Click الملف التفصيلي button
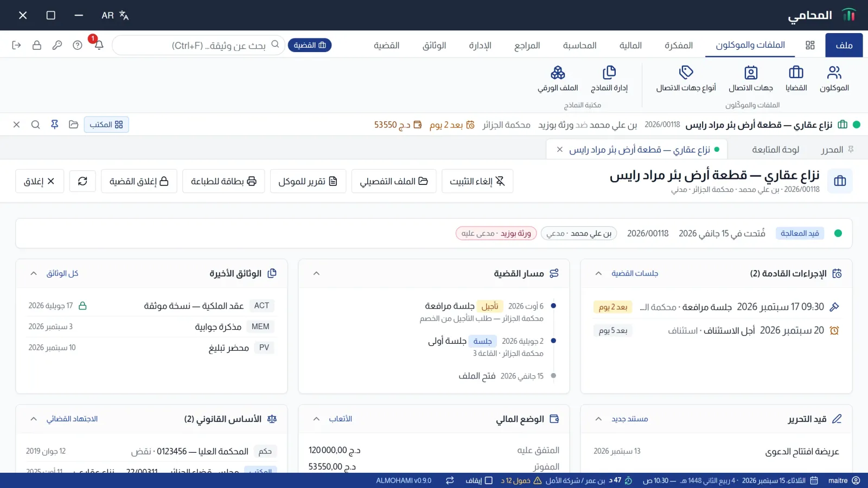This screenshot has height=488, width=868. [394, 181]
